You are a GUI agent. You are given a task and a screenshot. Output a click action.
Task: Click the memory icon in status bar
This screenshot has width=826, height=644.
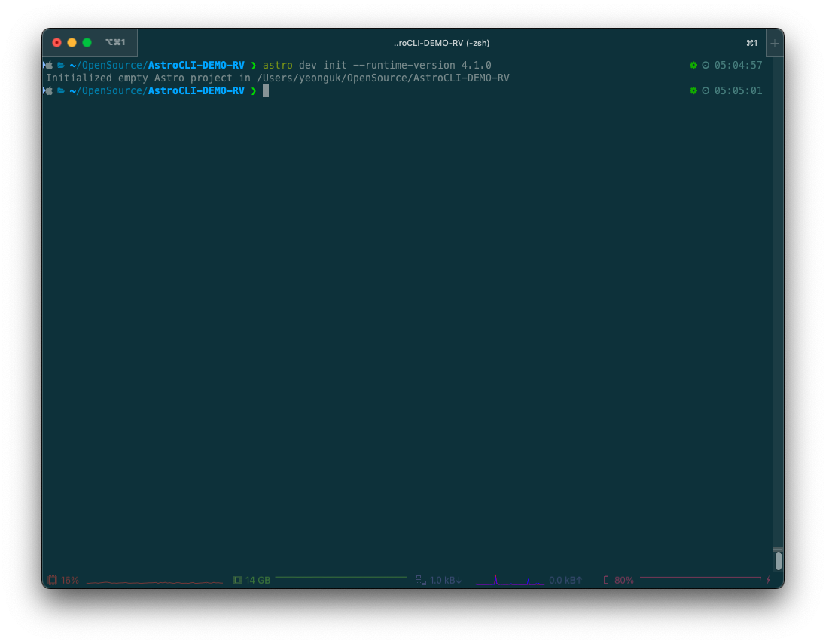pos(237,580)
